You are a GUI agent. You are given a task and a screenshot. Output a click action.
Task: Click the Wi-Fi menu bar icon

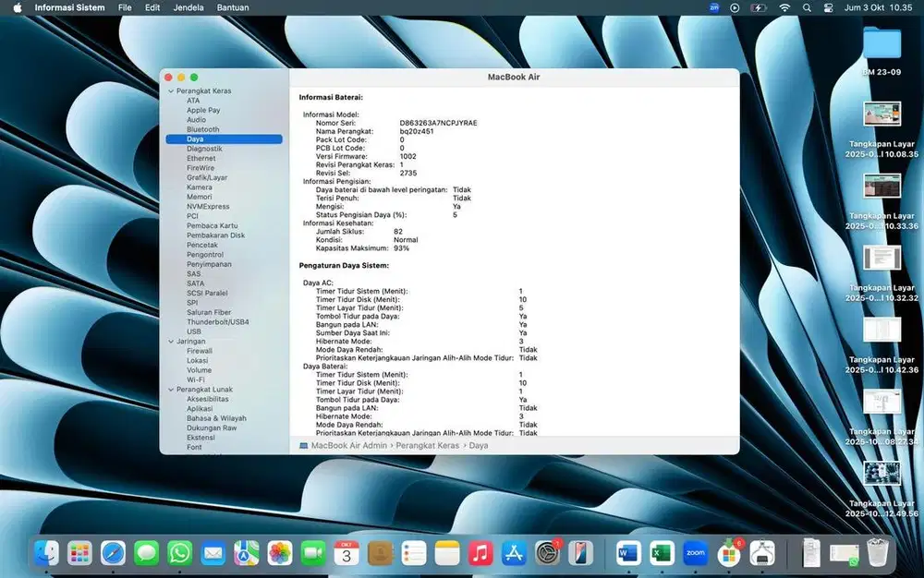784,7
